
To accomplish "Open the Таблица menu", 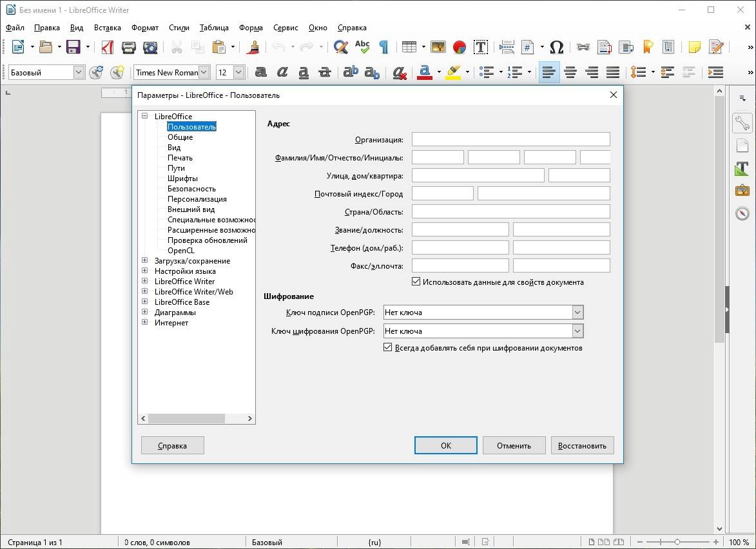I will click(x=214, y=28).
